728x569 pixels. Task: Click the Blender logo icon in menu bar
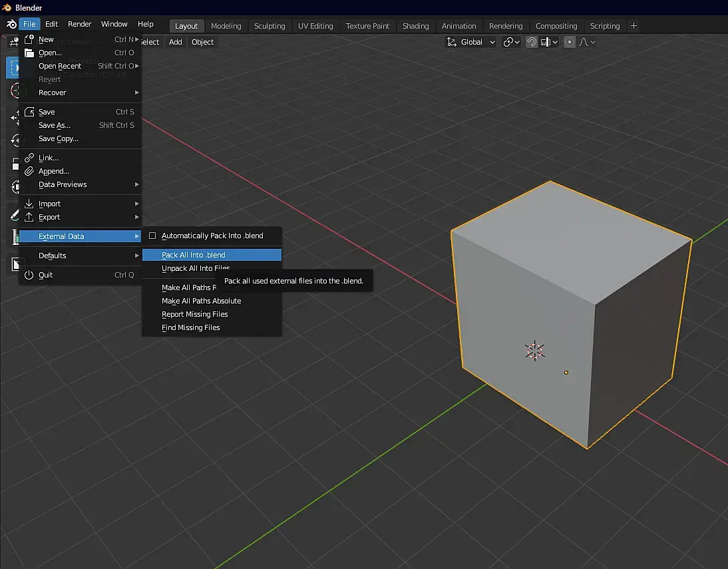[x=11, y=25]
